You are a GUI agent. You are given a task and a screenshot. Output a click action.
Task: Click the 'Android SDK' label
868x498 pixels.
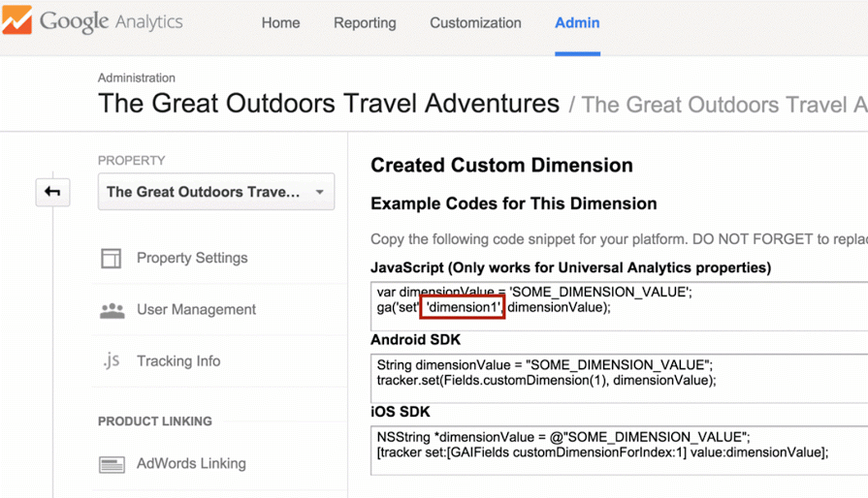[415, 339]
